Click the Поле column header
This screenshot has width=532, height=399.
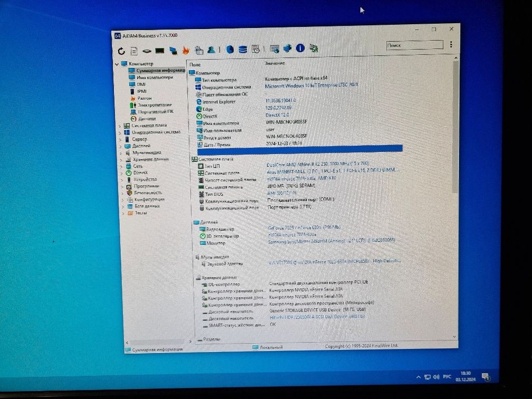pos(195,64)
